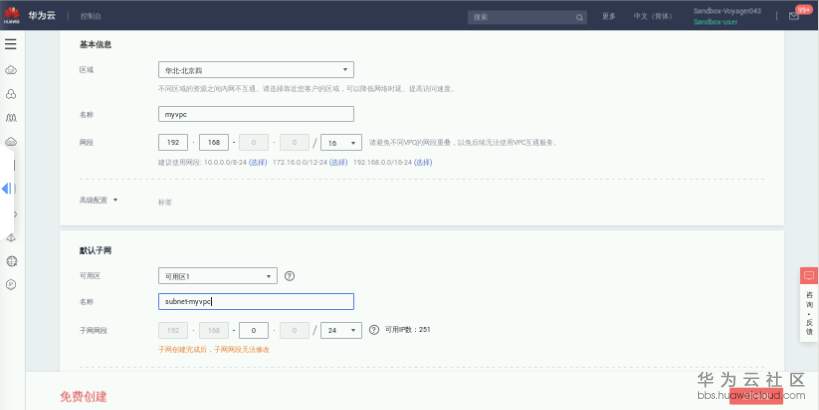Open the Sandbox-Voyager account menu

tap(727, 16)
